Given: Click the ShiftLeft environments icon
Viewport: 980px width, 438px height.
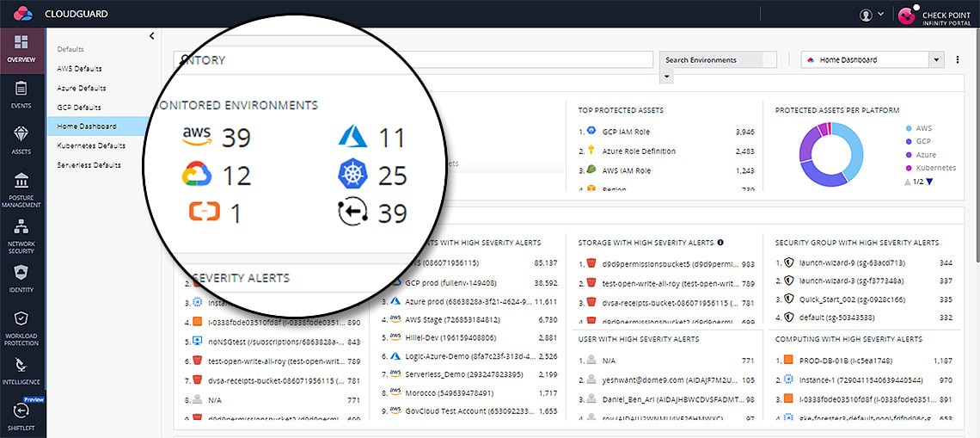Looking at the screenshot, I should tap(353, 213).
